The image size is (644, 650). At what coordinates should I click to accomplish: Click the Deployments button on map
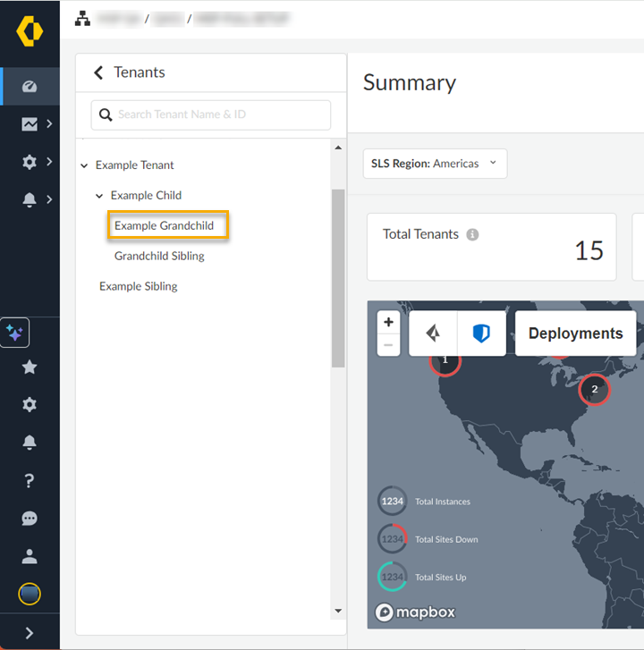coord(575,333)
